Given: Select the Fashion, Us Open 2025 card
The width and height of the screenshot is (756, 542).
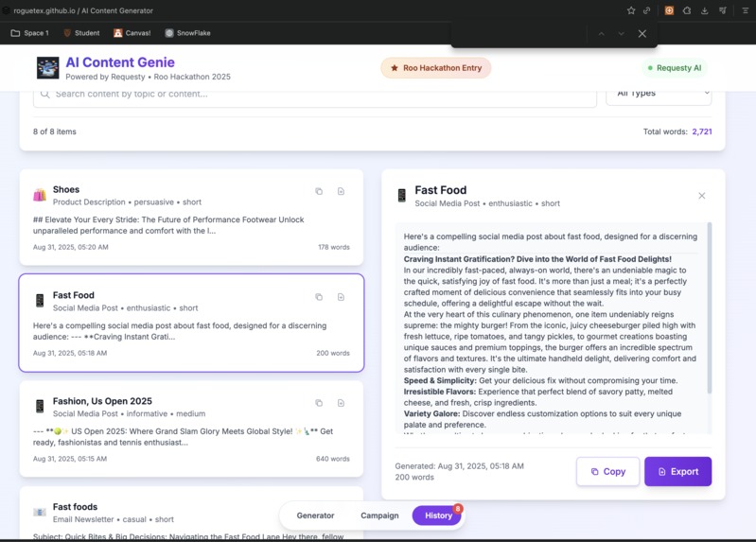Looking at the screenshot, I should pos(191,428).
